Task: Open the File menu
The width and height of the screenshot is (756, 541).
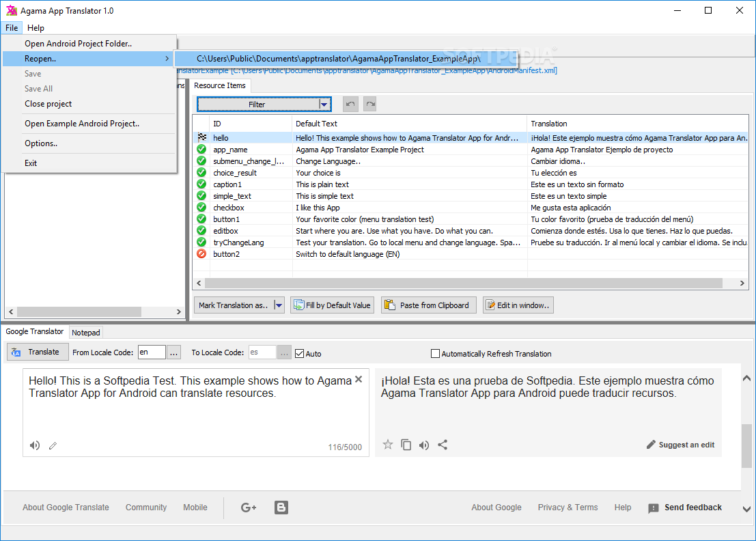Action: [12, 28]
